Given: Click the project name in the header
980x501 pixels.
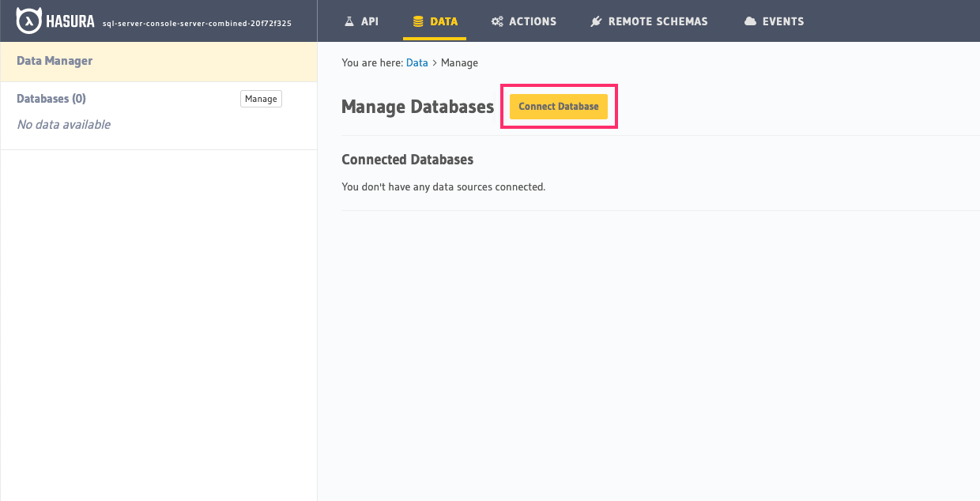Looking at the screenshot, I should click(x=195, y=24).
